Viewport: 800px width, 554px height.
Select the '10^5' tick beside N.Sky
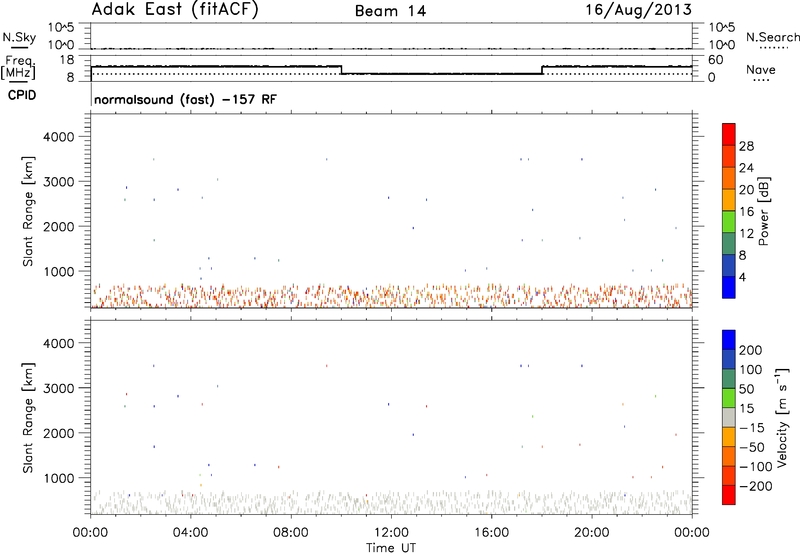click(61, 27)
